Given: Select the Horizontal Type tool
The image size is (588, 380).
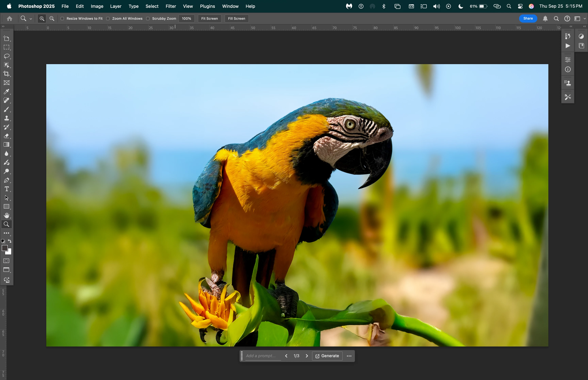Looking at the screenshot, I should (6, 189).
